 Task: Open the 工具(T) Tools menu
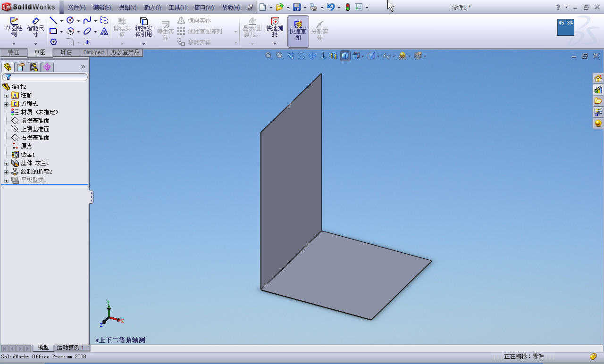[x=177, y=8]
